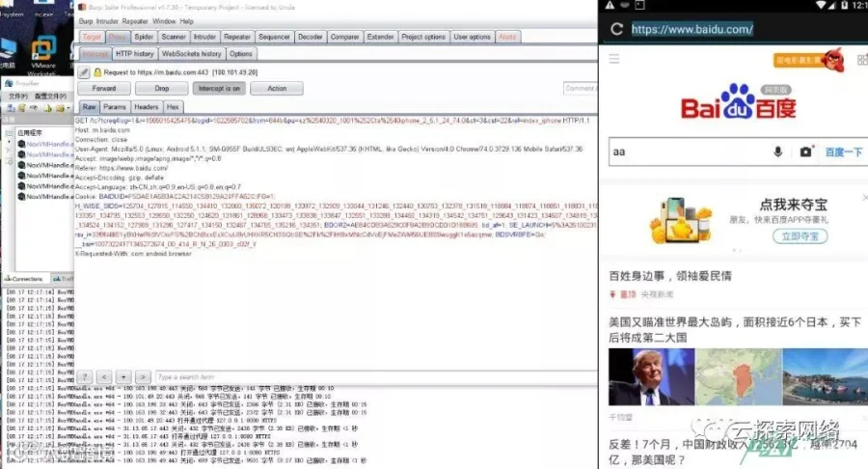Image resolution: width=868 pixels, height=469 pixels.
Task: Switch to the Headers view tab
Action: pyautogui.click(x=147, y=107)
